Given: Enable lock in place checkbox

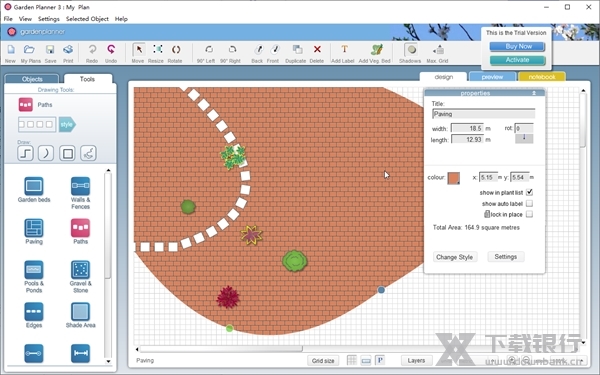Looking at the screenshot, I should pos(530,214).
